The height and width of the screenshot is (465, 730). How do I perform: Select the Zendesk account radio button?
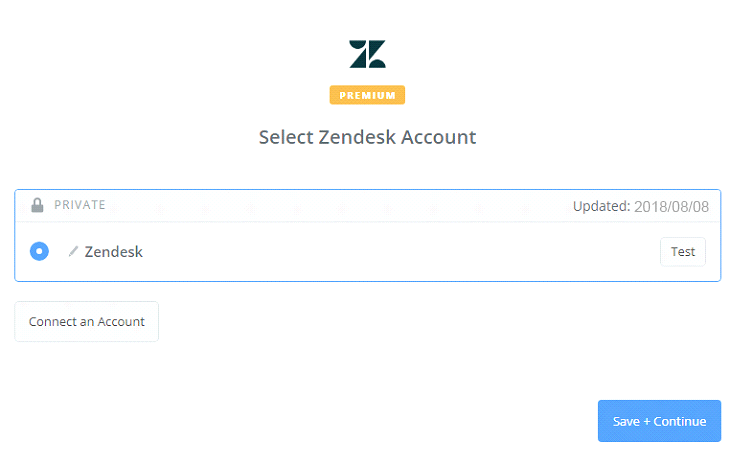click(39, 251)
